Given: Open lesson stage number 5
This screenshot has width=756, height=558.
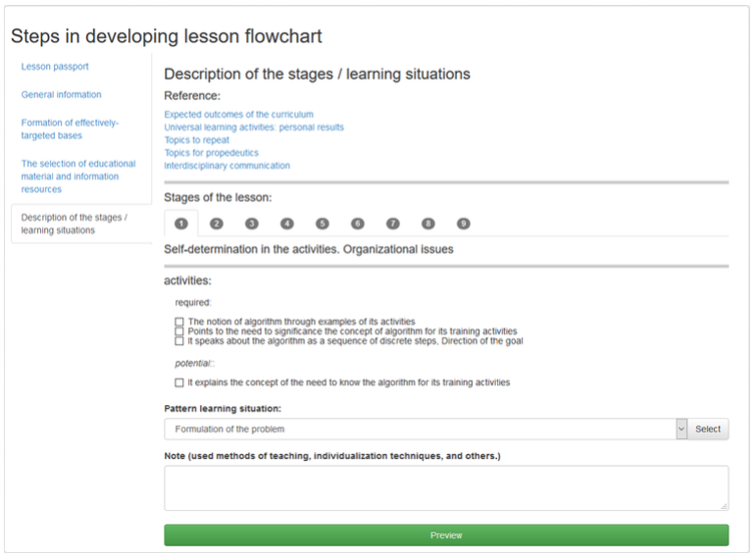Looking at the screenshot, I should (322, 224).
